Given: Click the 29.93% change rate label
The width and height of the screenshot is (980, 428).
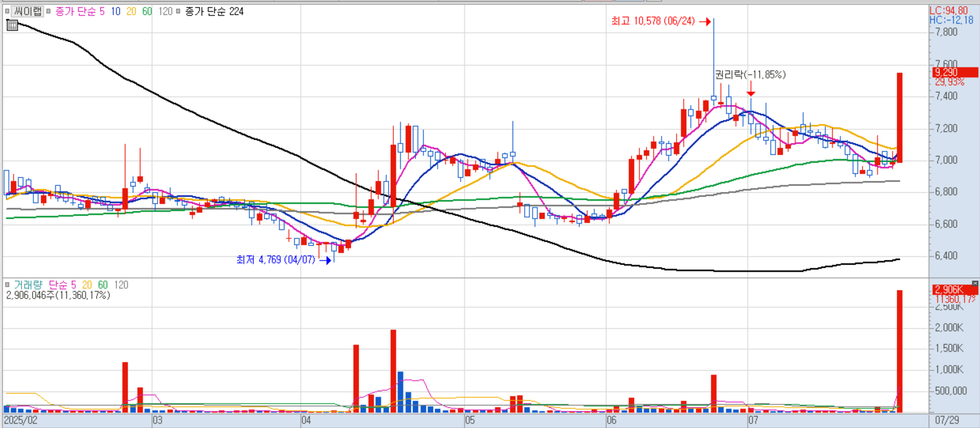Looking at the screenshot, I should coord(949,82).
